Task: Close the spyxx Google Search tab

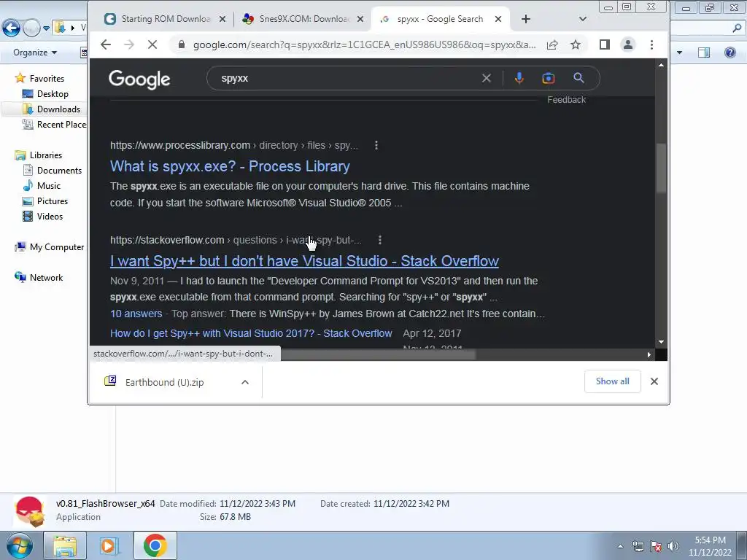Action: [x=498, y=19]
